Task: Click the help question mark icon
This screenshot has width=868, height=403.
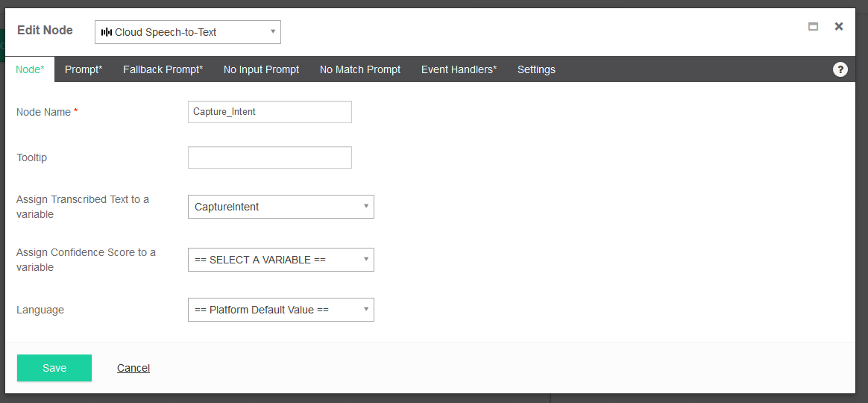Action: pos(840,69)
